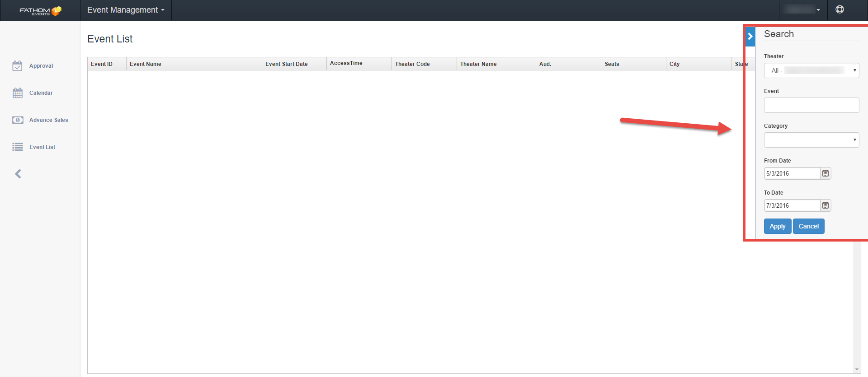Click the Advance Sales money icon
The height and width of the screenshot is (377, 868).
click(18, 120)
